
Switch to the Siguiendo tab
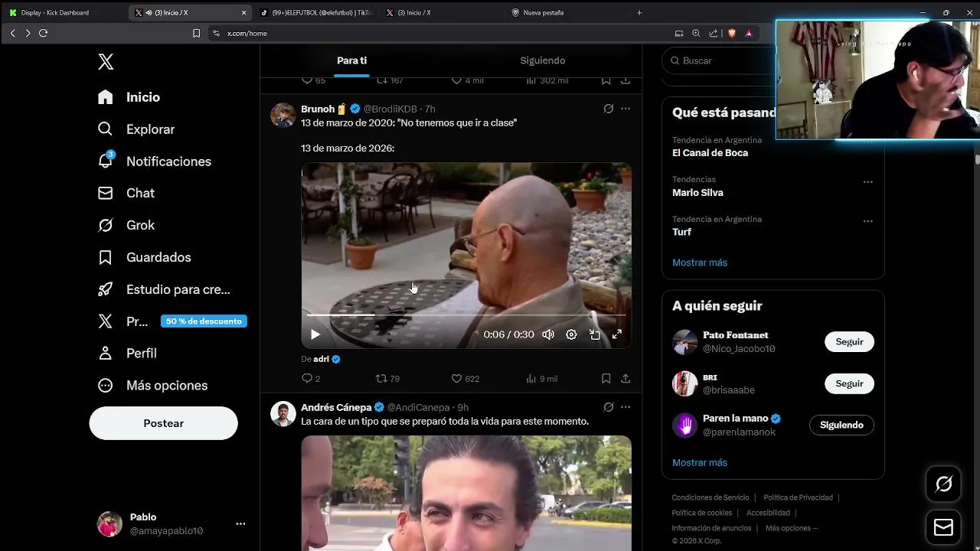click(x=543, y=60)
